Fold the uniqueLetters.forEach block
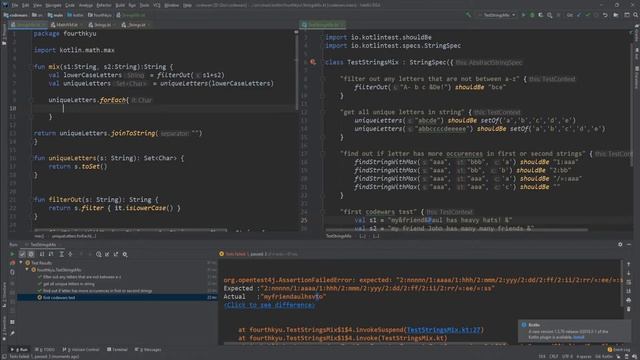The image size is (640, 360). coord(31,100)
